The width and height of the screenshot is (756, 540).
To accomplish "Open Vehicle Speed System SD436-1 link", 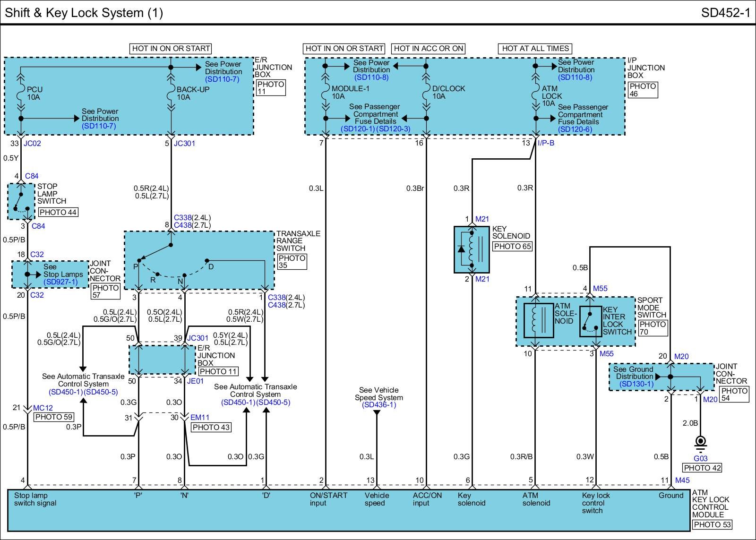I will pyautogui.click(x=378, y=405).
